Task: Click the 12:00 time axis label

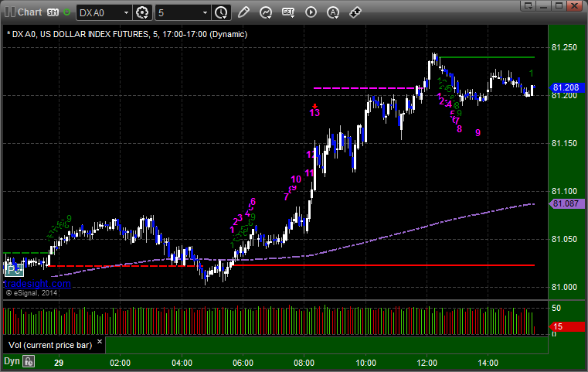Action: point(427,363)
